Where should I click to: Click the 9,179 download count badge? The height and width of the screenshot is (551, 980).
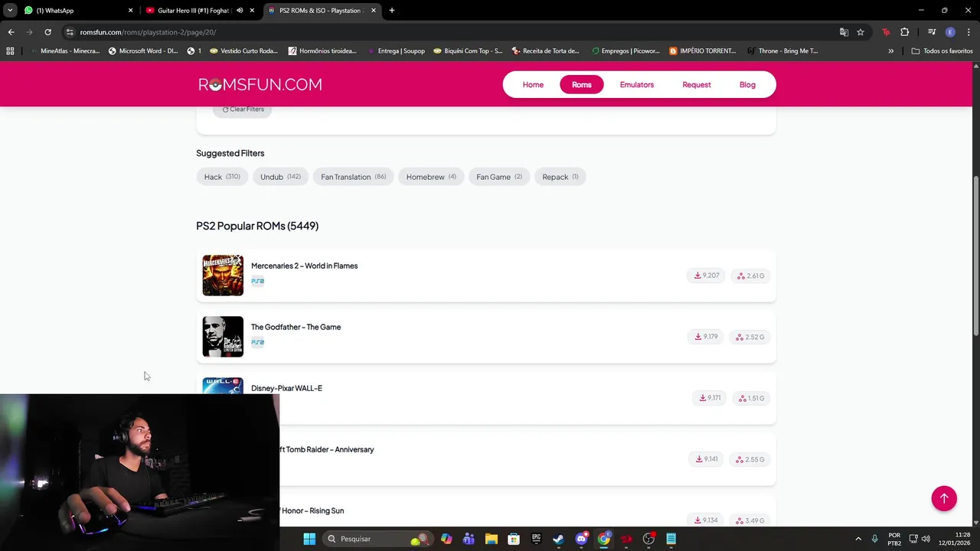[706, 337]
